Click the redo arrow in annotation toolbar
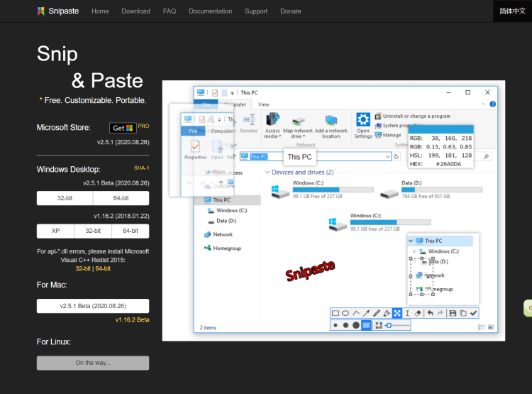 (440, 313)
